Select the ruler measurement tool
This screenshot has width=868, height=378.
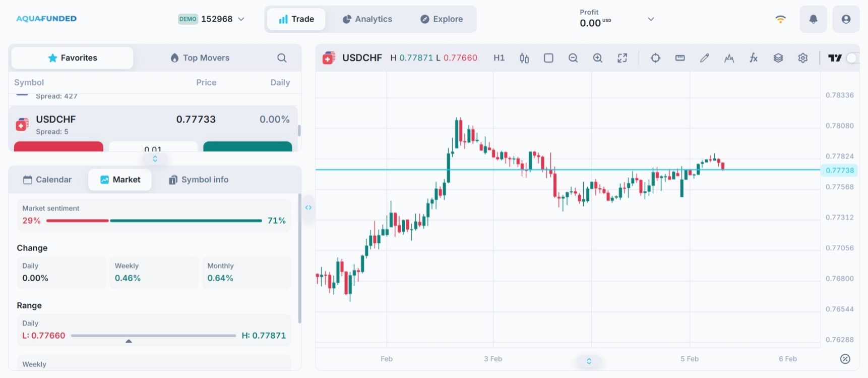(x=680, y=58)
